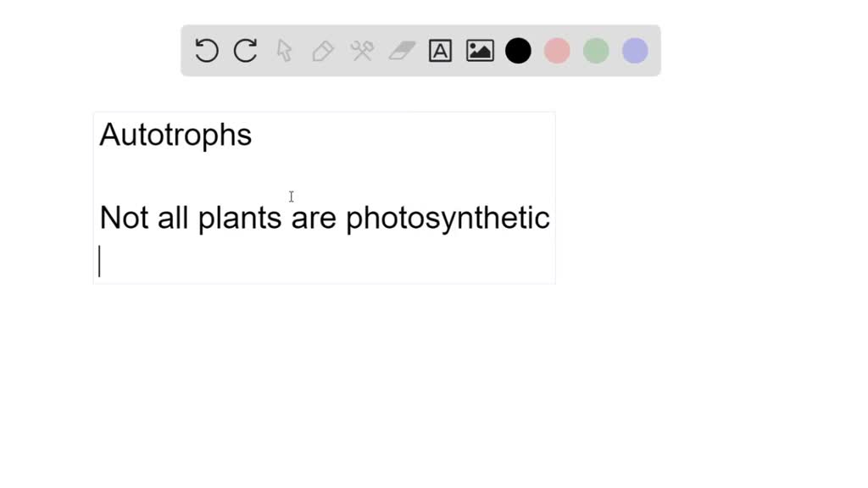Viewport: 868px width, 488px height.
Task: Redo the last undone action
Action: click(245, 51)
